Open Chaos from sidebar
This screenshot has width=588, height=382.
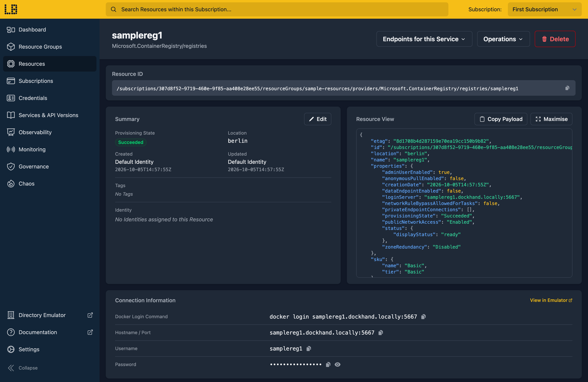pos(50,184)
